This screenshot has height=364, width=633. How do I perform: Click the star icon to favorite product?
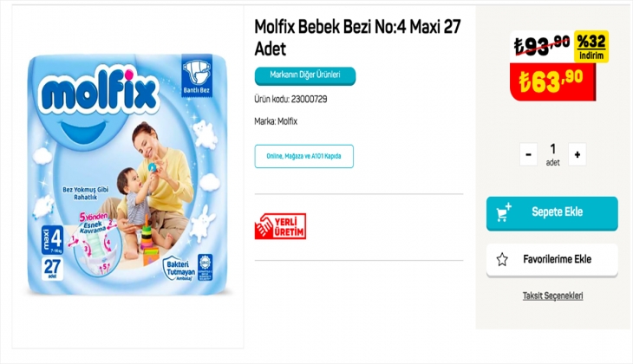pos(501,259)
